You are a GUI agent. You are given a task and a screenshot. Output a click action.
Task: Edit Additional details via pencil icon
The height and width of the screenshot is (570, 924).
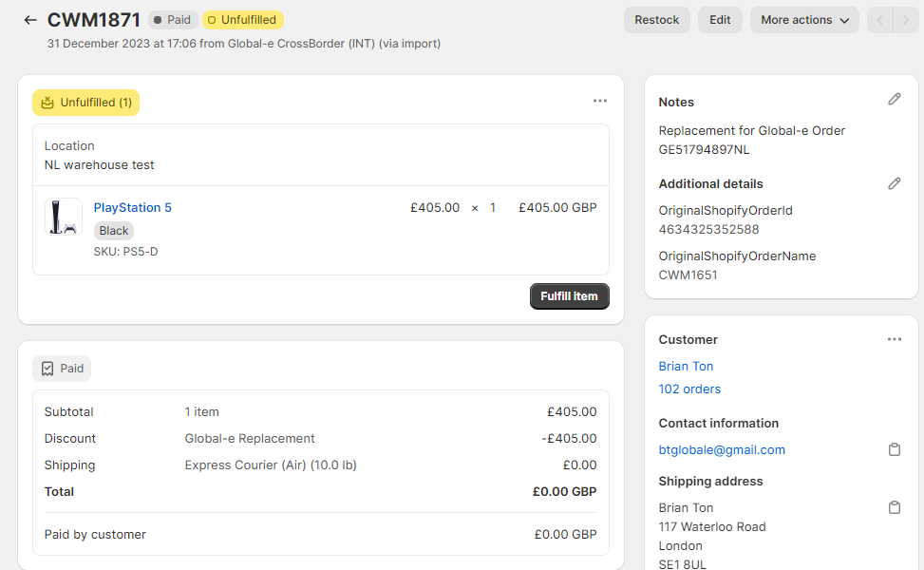pos(894,183)
